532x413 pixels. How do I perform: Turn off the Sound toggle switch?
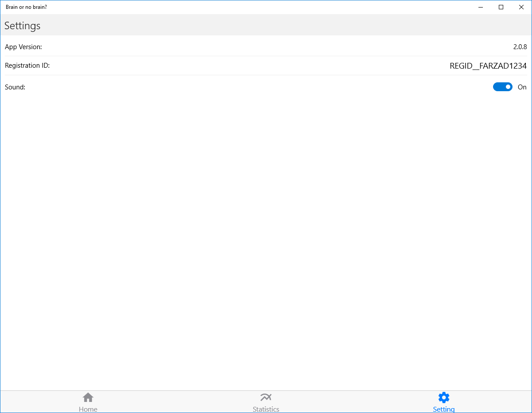click(503, 87)
